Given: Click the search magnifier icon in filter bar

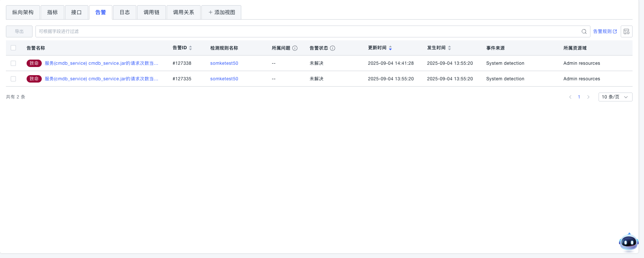Looking at the screenshot, I should 584,31.
